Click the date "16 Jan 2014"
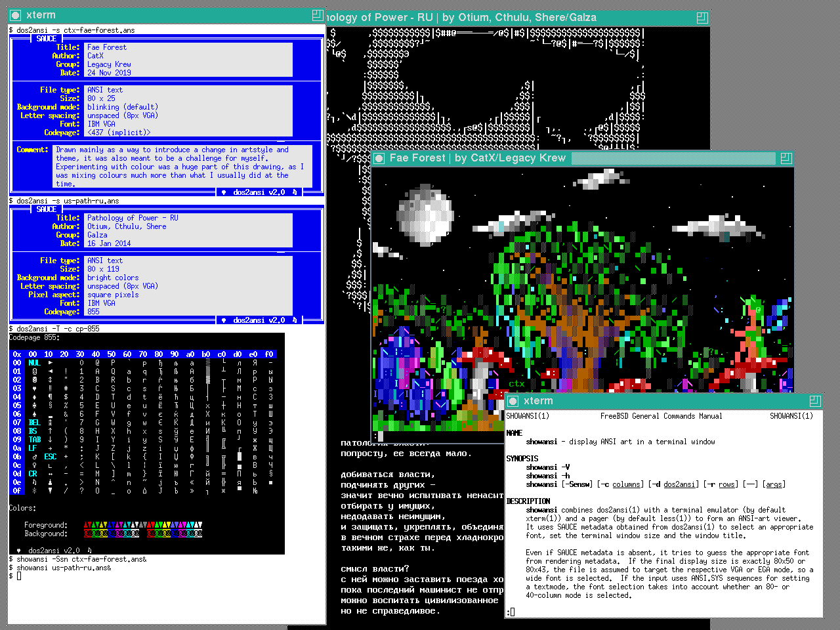Viewport: 840px width, 630px height. click(x=109, y=243)
